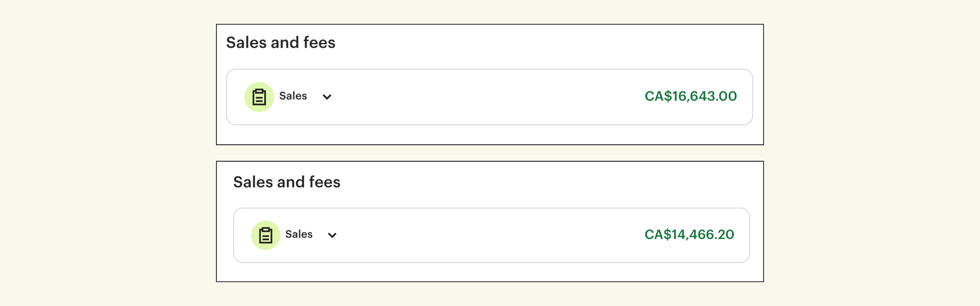The image size is (980, 306).
Task: Select the CA$14,466.20 sales amount
Action: point(689,235)
